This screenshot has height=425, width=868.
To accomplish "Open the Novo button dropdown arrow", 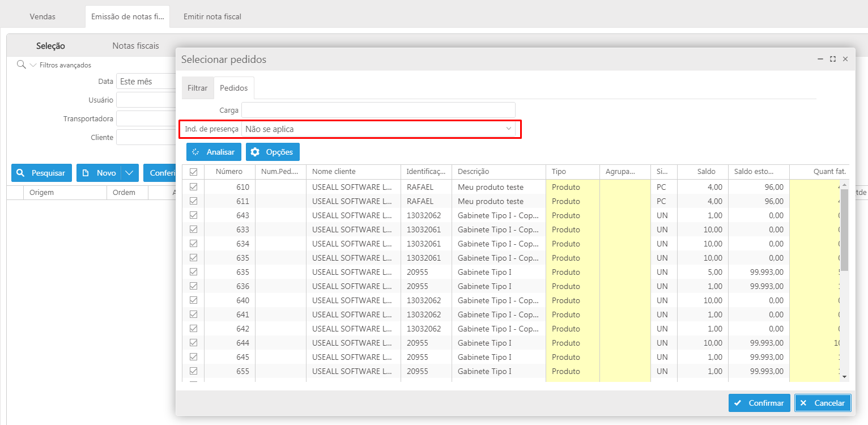I will 130,173.
